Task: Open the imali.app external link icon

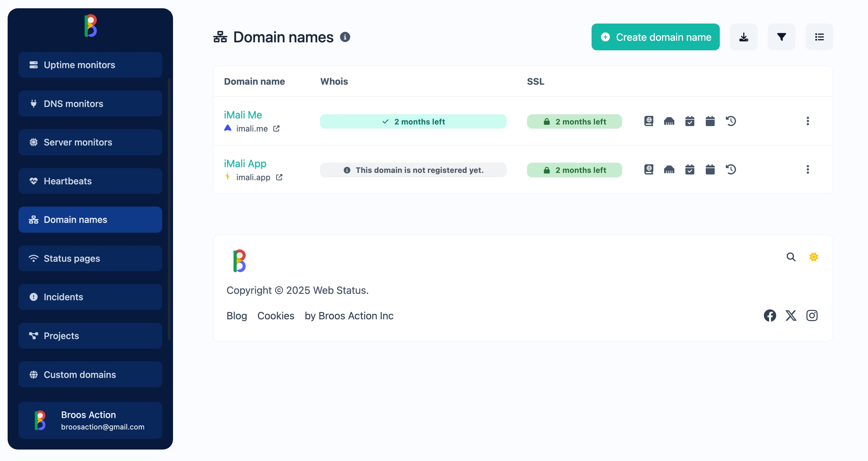Action: coord(279,177)
